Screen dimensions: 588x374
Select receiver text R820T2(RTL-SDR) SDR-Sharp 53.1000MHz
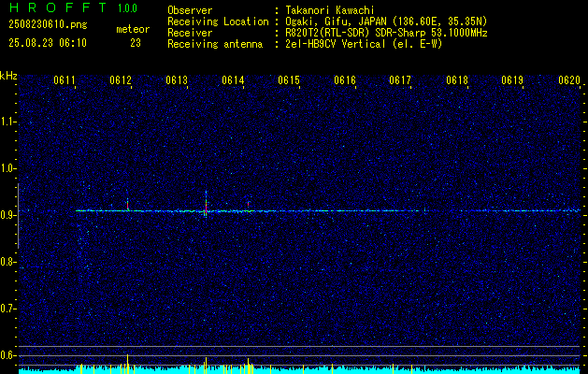pos(385,33)
